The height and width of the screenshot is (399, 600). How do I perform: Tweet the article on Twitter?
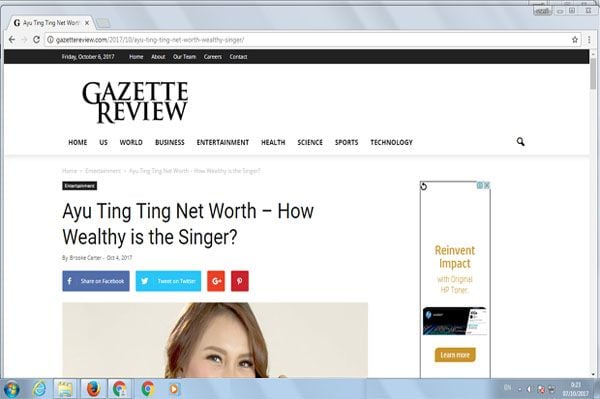click(168, 281)
